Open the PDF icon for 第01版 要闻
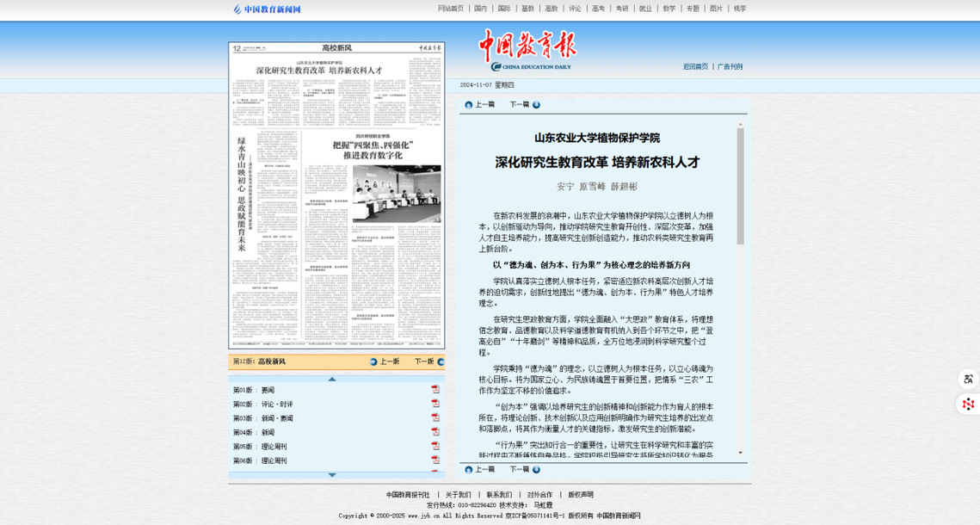The height and width of the screenshot is (525, 980). click(x=435, y=390)
